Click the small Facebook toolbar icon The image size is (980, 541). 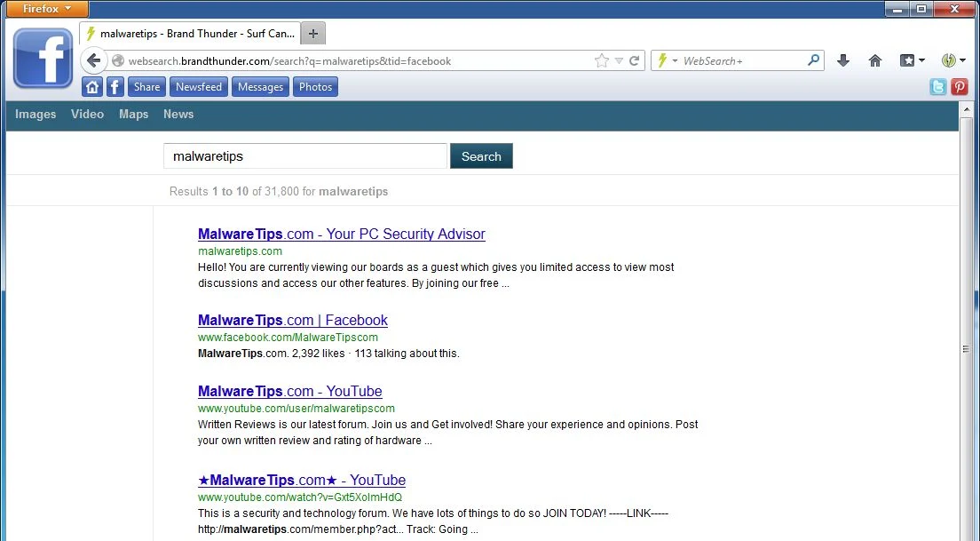click(115, 87)
